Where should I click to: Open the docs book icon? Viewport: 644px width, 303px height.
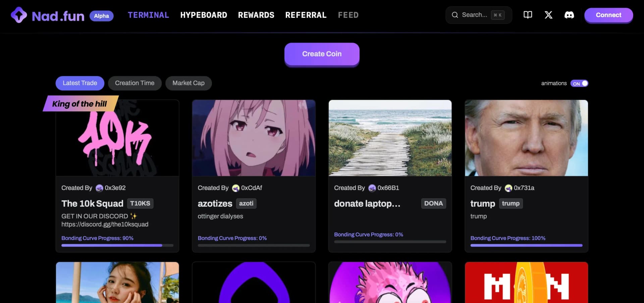[528, 15]
